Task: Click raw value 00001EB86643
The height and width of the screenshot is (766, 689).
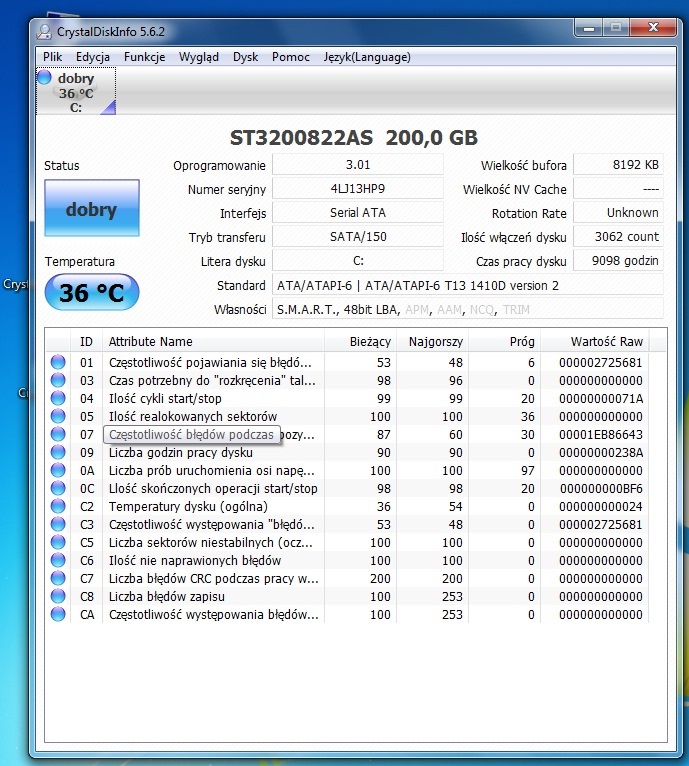Action: coord(601,434)
